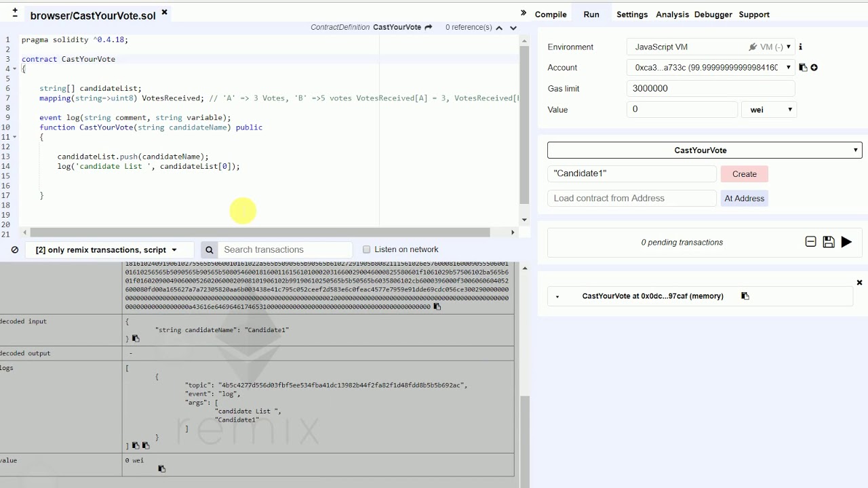Click the "0 wei" value text
Image resolution: width=868 pixels, height=488 pixels.
[x=134, y=460]
